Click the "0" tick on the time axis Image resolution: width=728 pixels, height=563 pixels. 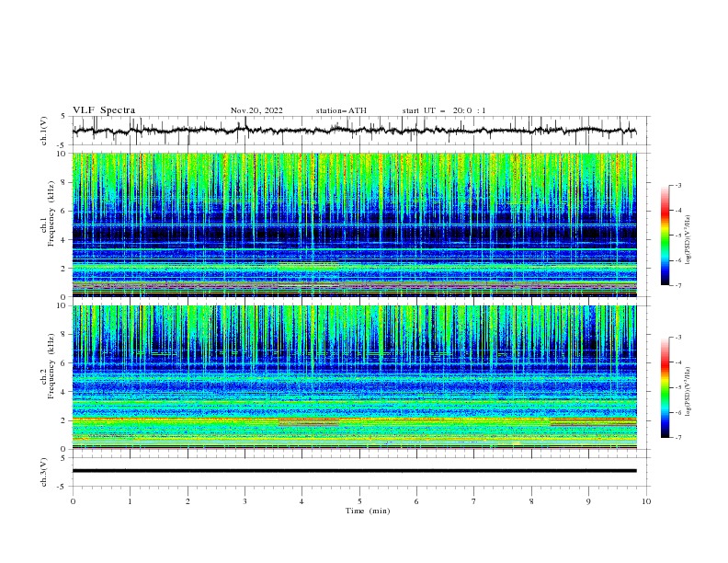click(x=73, y=501)
